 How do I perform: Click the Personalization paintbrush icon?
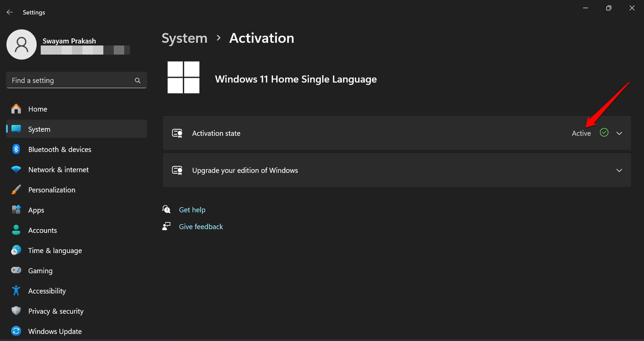pyautogui.click(x=16, y=190)
